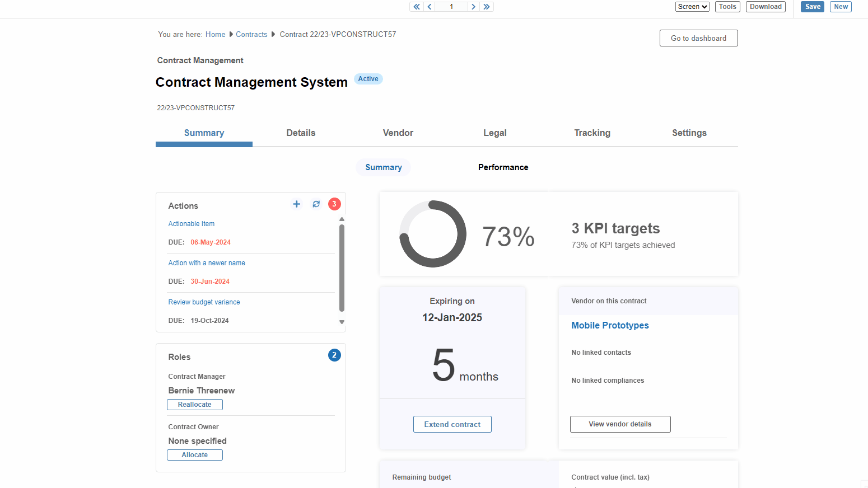Click the Download button
This screenshot has height=488, width=868.
pos(766,7)
